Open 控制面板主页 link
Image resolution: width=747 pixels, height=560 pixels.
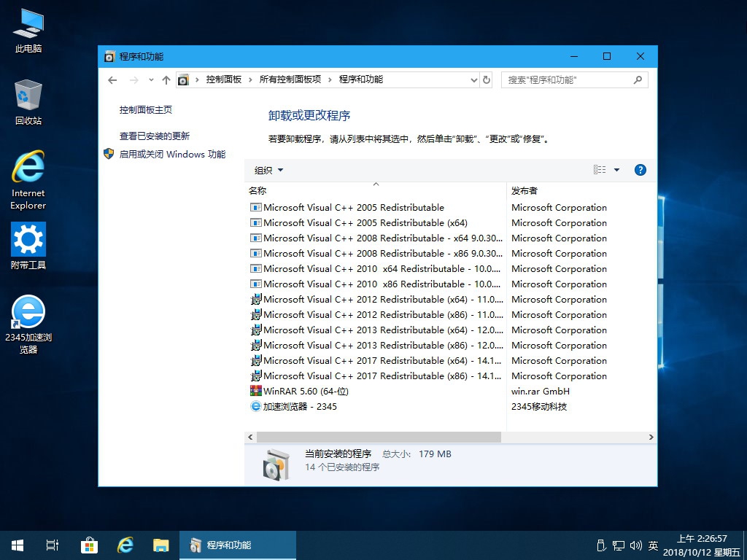coord(145,110)
